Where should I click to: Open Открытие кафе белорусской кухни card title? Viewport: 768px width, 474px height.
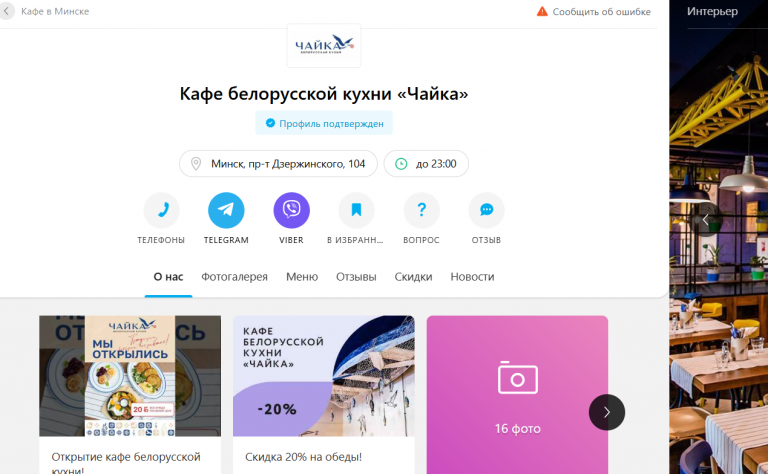coord(126,463)
